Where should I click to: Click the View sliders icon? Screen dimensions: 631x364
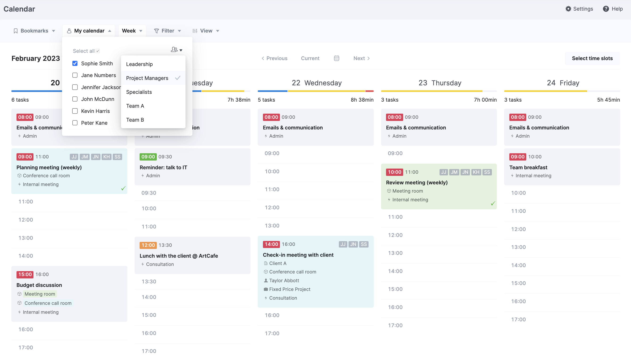tap(195, 31)
